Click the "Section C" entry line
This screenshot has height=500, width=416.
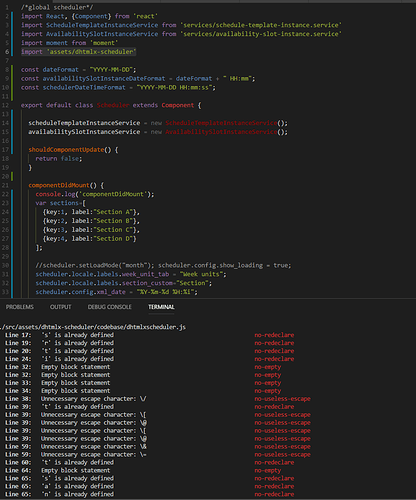(91, 230)
